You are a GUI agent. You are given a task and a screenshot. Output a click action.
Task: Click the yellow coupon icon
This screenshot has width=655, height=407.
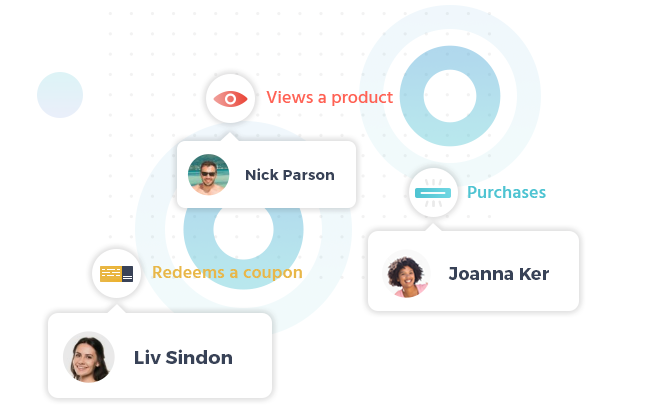point(117,273)
